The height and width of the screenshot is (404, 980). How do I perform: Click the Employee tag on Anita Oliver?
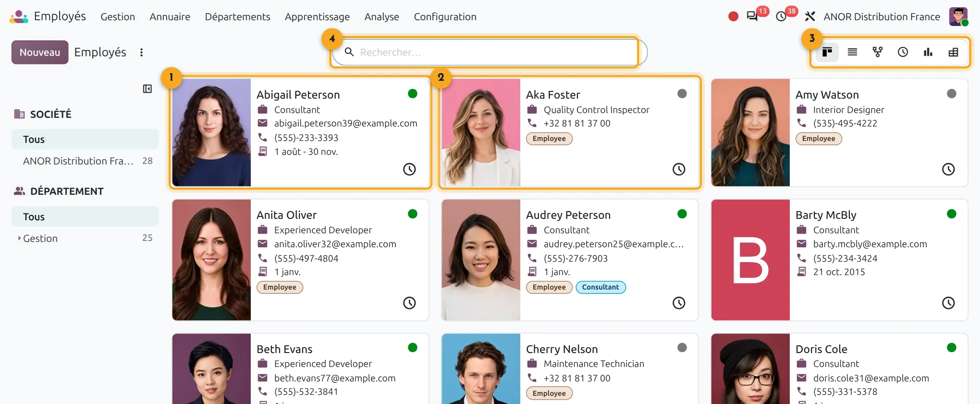tap(280, 287)
